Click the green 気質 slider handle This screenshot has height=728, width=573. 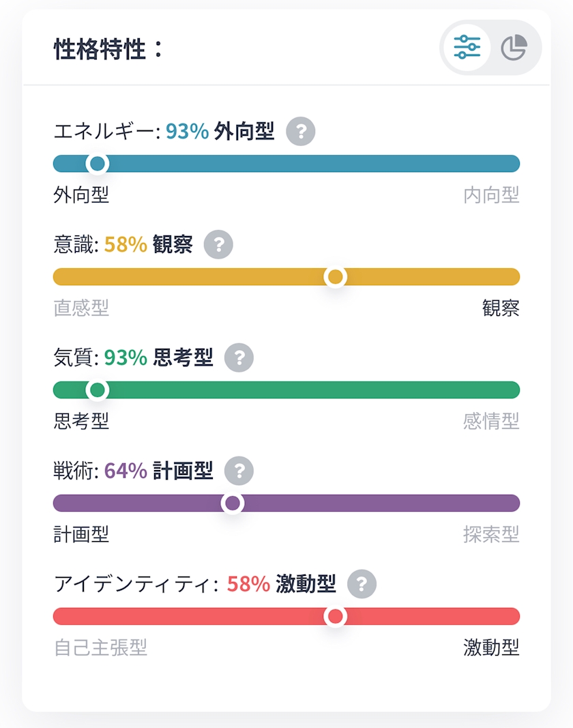pyautogui.click(x=98, y=390)
